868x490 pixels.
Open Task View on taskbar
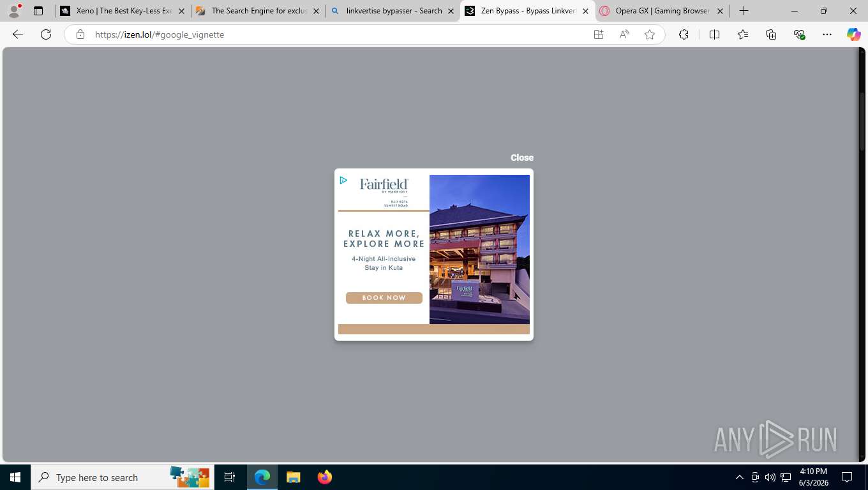(x=230, y=477)
